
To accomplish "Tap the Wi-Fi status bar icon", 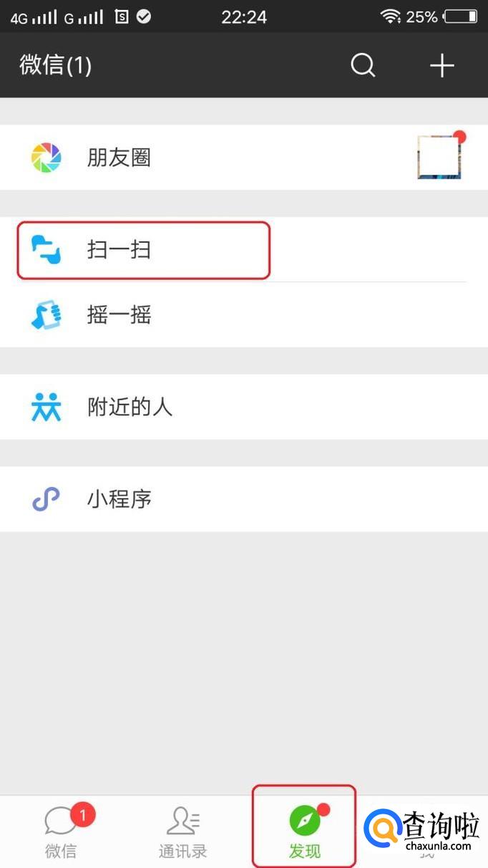I will (390, 16).
